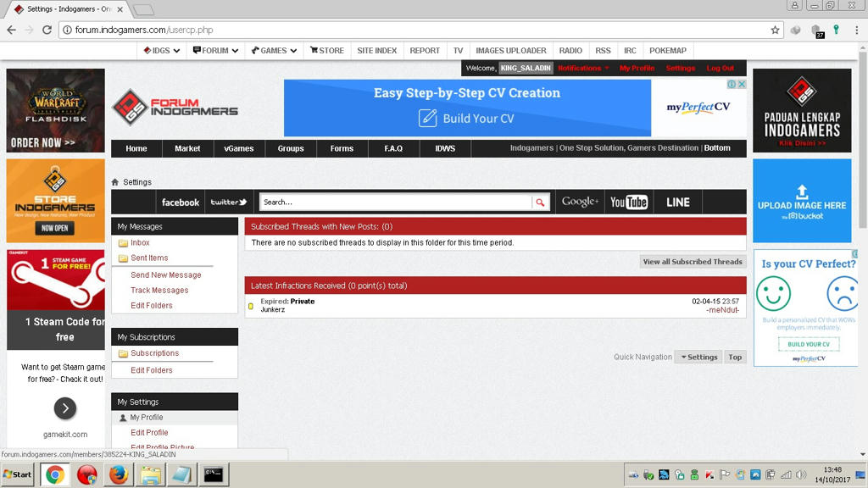Click the World of Warcraft Flashdisk ad
The height and width of the screenshot is (488, 868).
55,111
